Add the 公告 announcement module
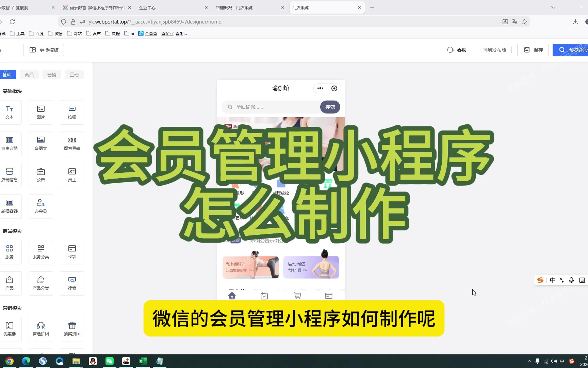This screenshot has height=368, width=588. (x=41, y=175)
